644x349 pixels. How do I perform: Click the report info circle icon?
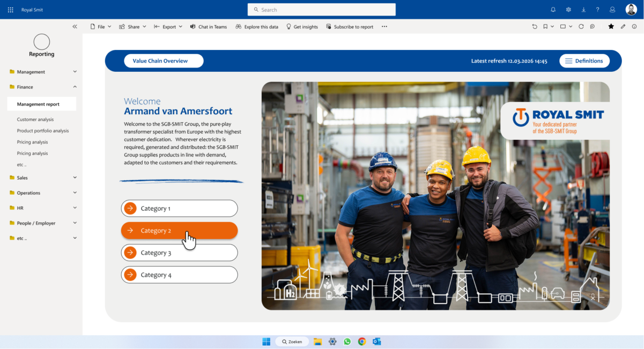[634, 27]
